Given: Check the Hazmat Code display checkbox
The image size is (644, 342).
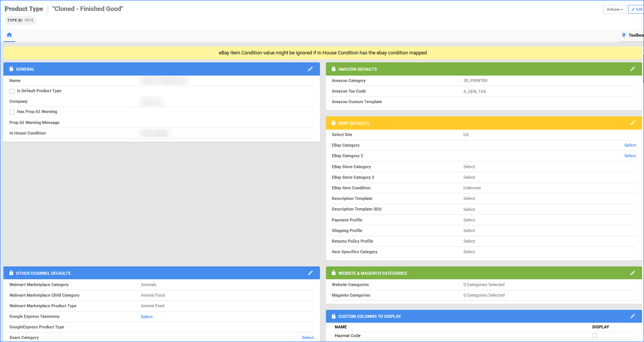Looking at the screenshot, I should [594, 336].
